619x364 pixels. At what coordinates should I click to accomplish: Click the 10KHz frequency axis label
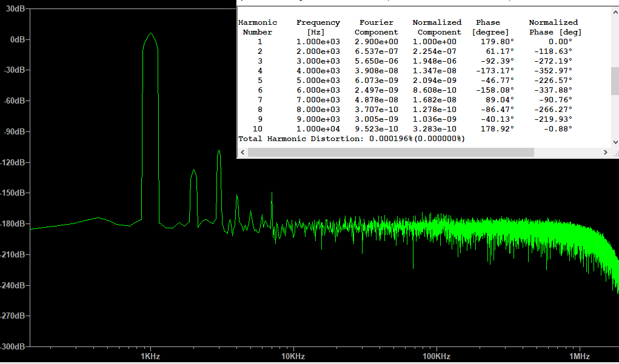pos(293,357)
